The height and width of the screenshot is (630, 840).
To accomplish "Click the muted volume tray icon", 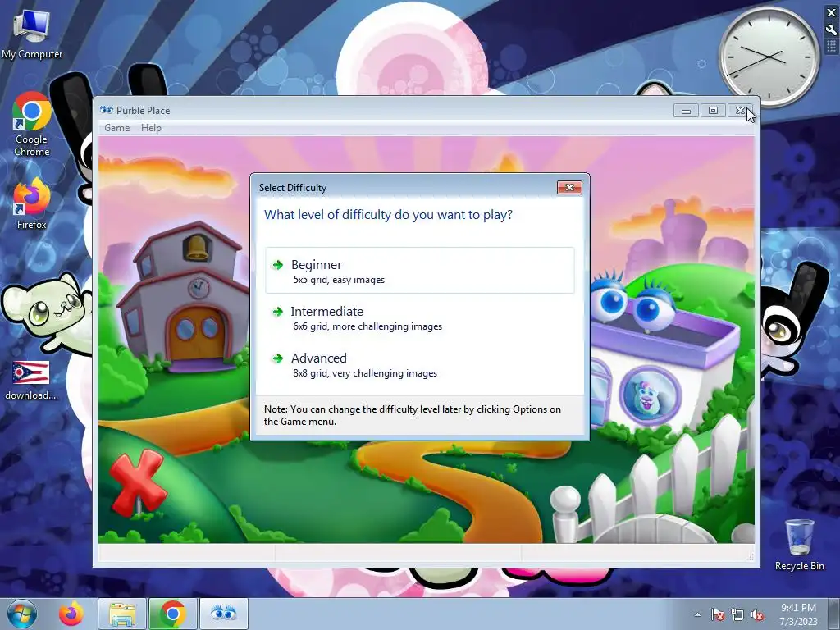I will click(x=757, y=614).
